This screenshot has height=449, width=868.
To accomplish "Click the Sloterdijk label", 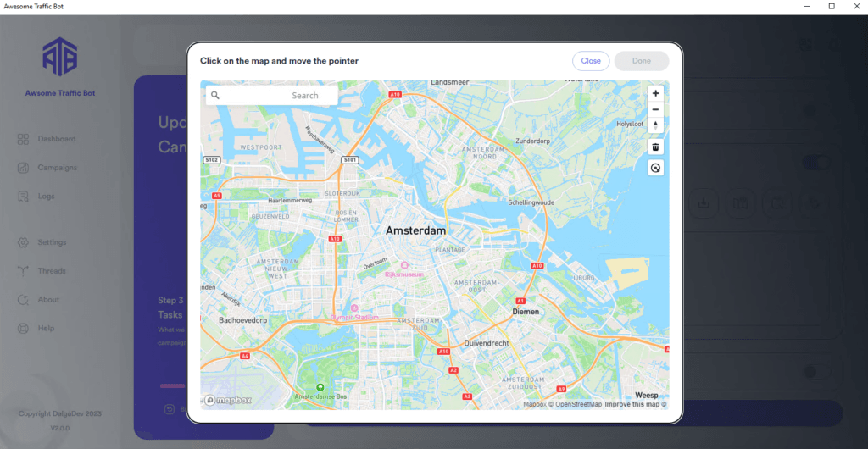I will 342,193.
